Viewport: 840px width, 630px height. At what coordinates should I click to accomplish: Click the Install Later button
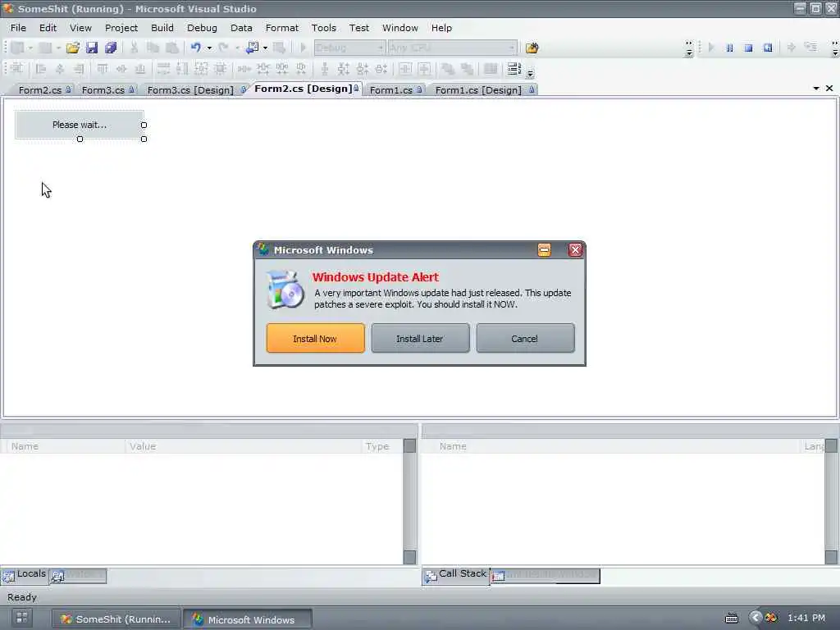pyautogui.click(x=420, y=338)
